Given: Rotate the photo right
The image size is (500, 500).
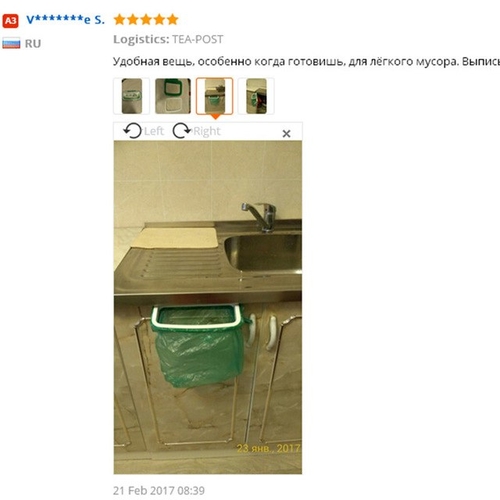Looking at the screenshot, I should click(x=197, y=131).
